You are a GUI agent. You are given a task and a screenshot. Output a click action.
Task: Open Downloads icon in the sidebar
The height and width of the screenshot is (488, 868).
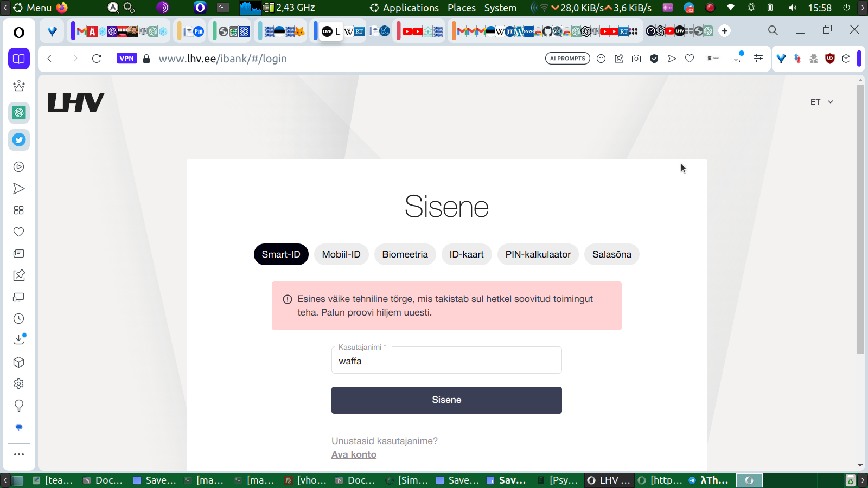19,339
